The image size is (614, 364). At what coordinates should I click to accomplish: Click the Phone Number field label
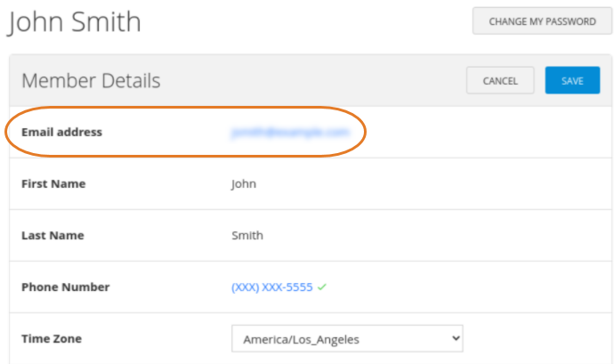click(65, 287)
